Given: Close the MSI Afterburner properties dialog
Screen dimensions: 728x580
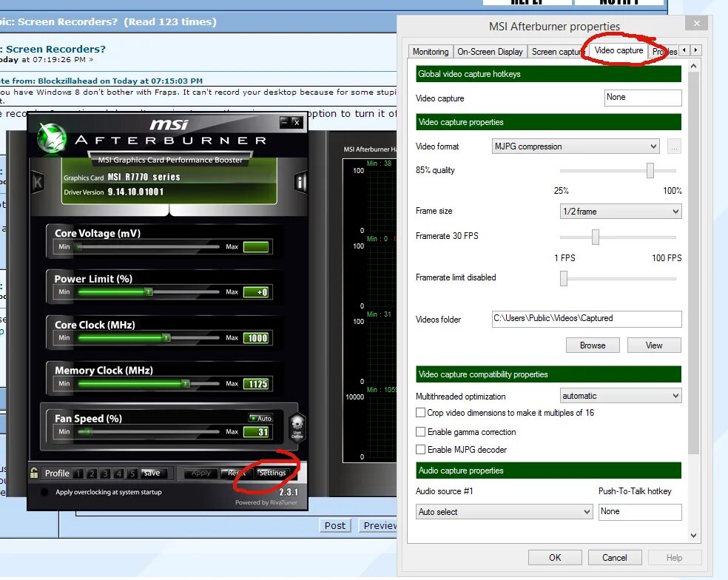Looking at the screenshot, I should 696,23.
